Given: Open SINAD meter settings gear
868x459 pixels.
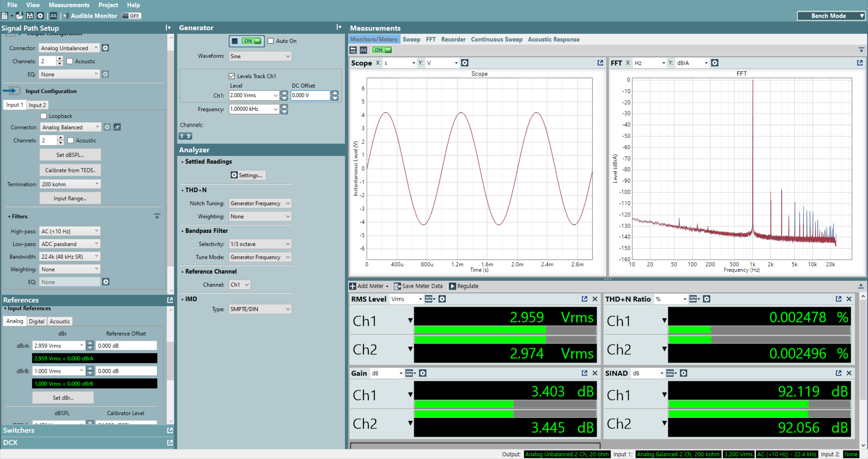Looking at the screenshot, I should coord(684,373).
